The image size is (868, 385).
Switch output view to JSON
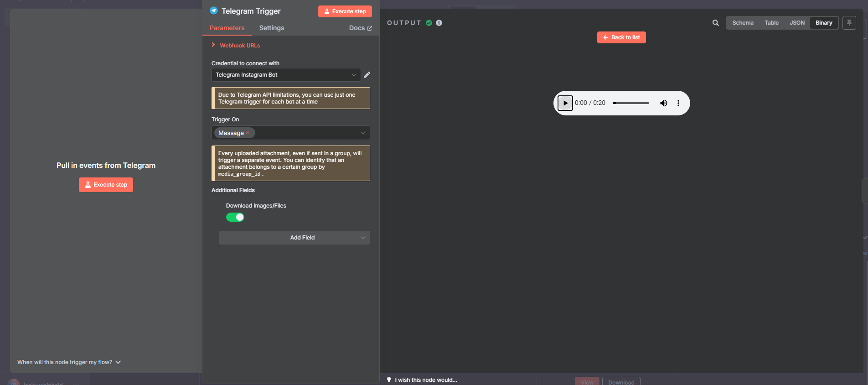[x=797, y=23]
